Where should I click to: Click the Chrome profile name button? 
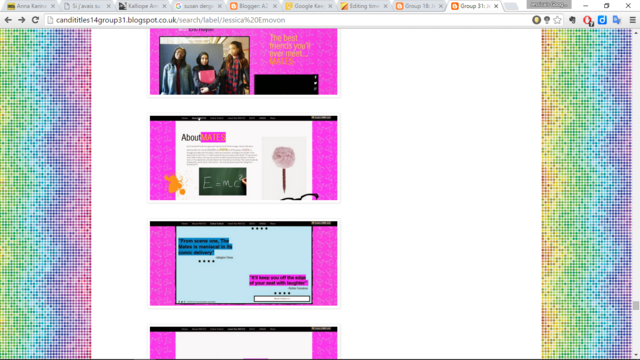549,4
